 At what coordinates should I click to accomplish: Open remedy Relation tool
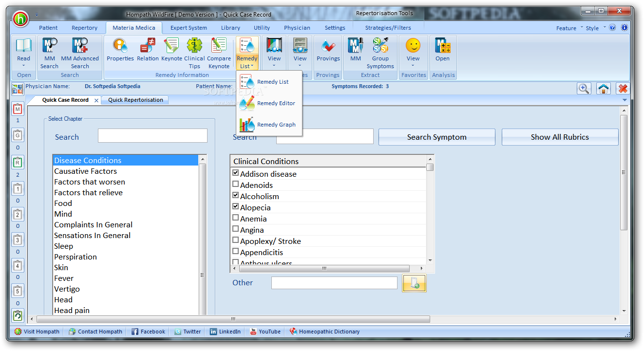(148, 50)
